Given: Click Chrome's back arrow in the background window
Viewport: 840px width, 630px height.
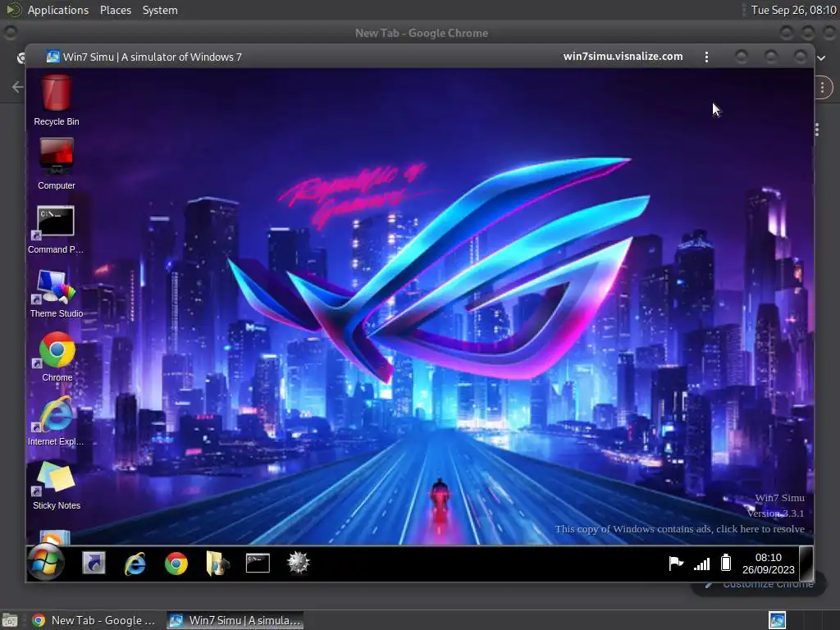Looking at the screenshot, I should [18, 87].
